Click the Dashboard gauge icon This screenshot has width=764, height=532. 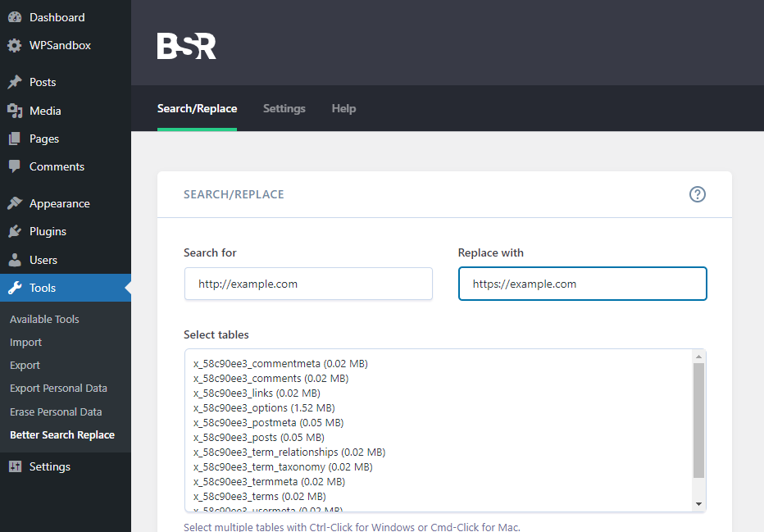[15, 17]
